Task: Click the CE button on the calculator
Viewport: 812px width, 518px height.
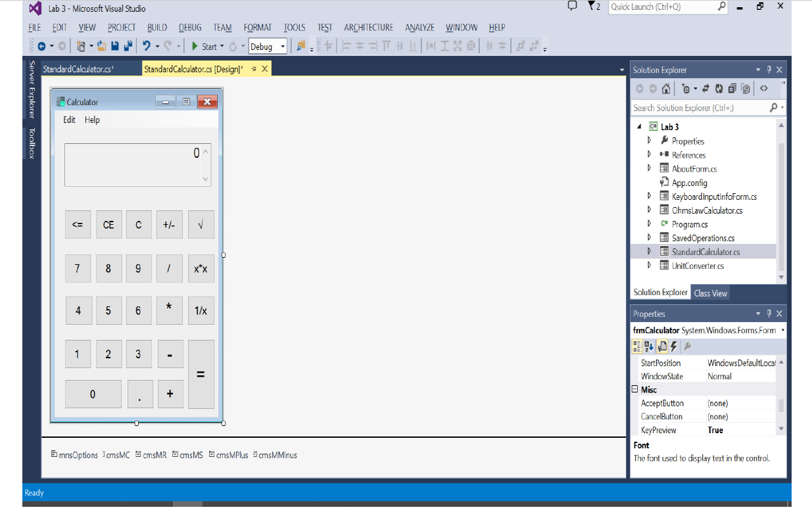Action: (x=108, y=224)
